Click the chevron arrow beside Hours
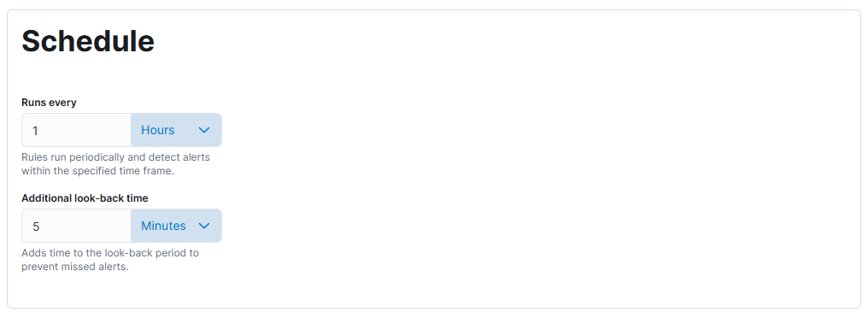This screenshot has height=318, width=868. pos(204,130)
